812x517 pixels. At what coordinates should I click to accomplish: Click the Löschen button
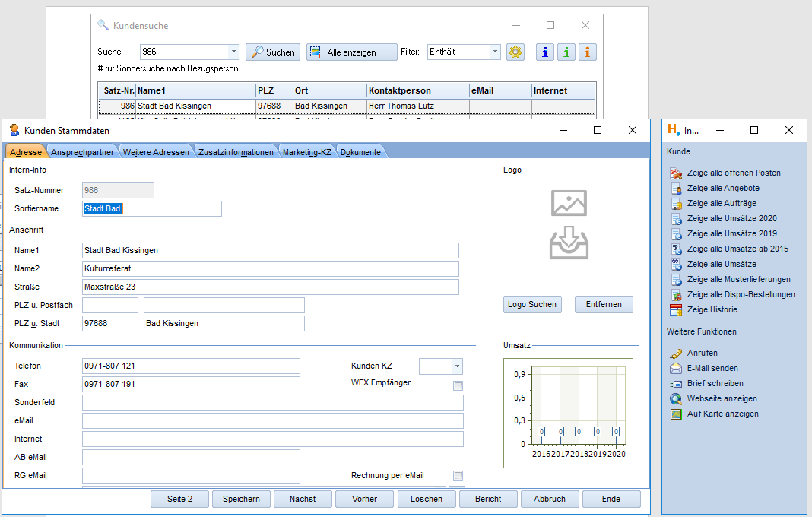tap(427, 499)
